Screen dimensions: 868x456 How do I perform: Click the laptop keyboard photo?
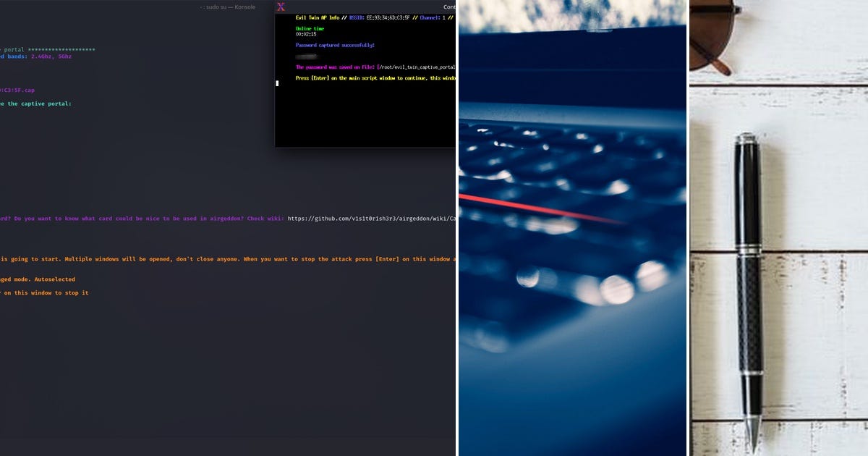tap(571, 228)
